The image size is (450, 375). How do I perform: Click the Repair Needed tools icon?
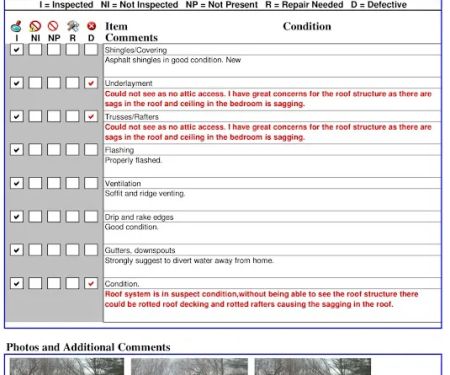(x=73, y=26)
